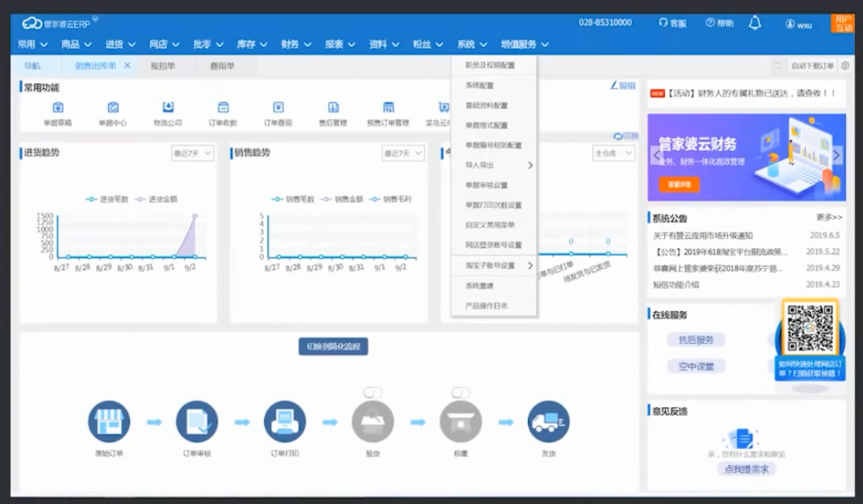Screen dimensions: 863x504
Task: Click 点我提需求 feedback button
Action: [x=747, y=469]
